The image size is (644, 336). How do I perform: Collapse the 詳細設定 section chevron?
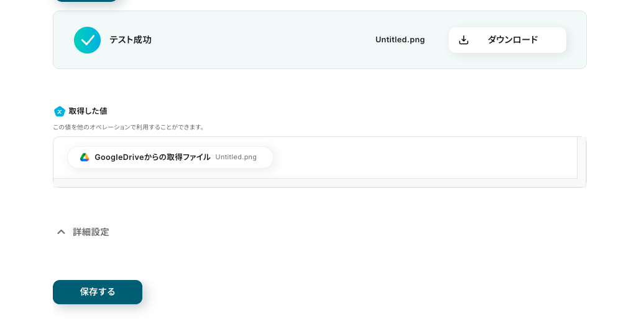click(61, 232)
